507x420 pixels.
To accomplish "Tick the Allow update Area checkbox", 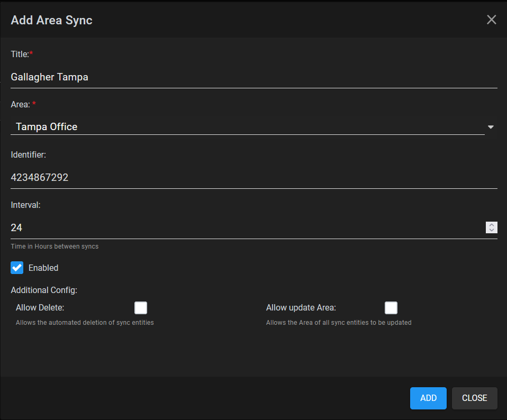I will [391, 308].
